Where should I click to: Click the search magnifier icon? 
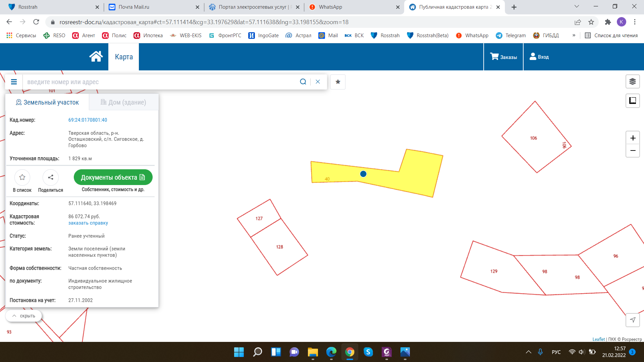pyautogui.click(x=303, y=82)
